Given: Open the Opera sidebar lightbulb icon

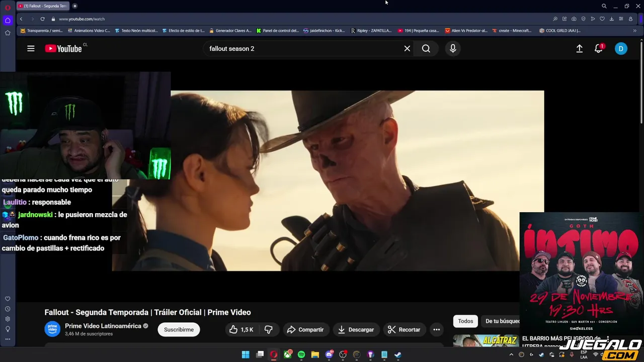Looking at the screenshot, I should [8, 329].
